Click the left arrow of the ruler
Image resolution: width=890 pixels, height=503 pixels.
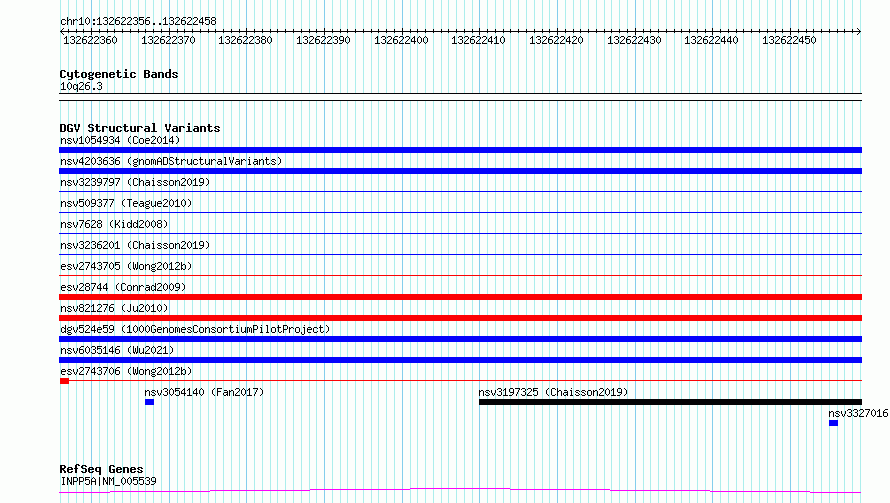pyautogui.click(x=62, y=31)
